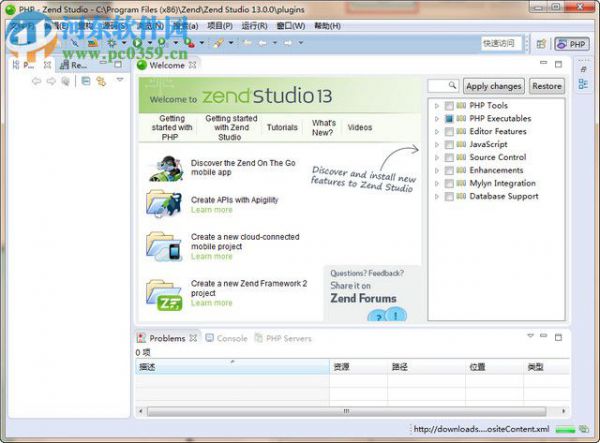Click the progress indicator icon in the status bar
The height and width of the screenshot is (443, 600).
point(584,429)
